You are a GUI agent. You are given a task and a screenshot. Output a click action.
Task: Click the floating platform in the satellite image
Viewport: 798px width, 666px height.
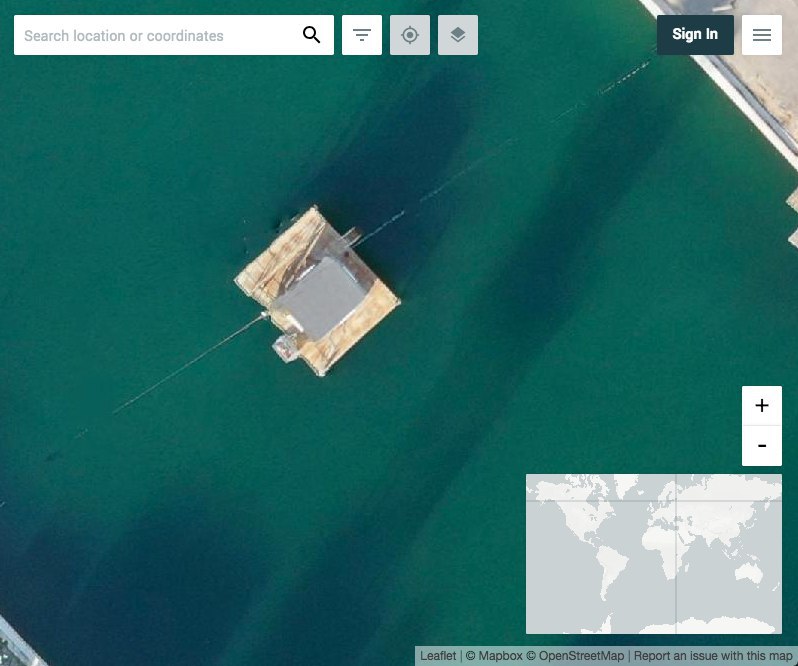point(317,291)
